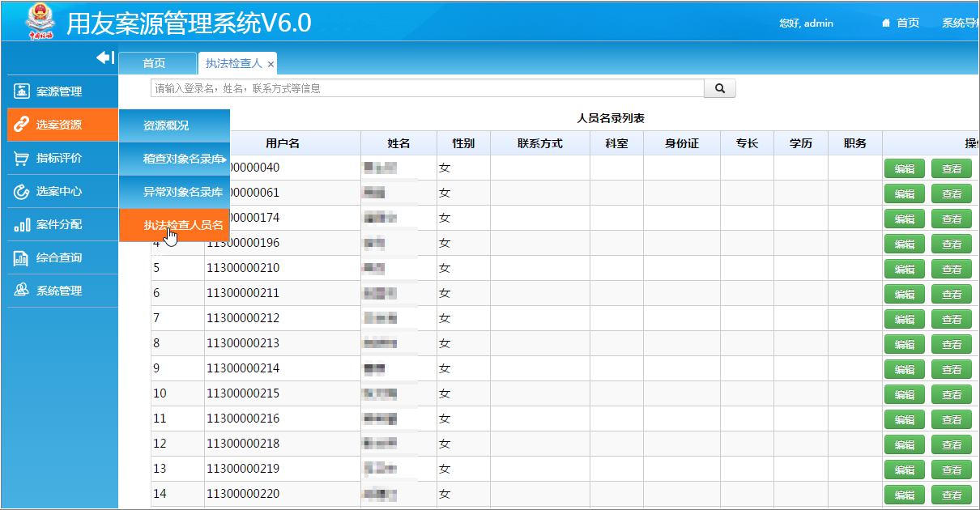Switch to the 首页 tab
The width and height of the screenshot is (980, 510).
pos(157,63)
